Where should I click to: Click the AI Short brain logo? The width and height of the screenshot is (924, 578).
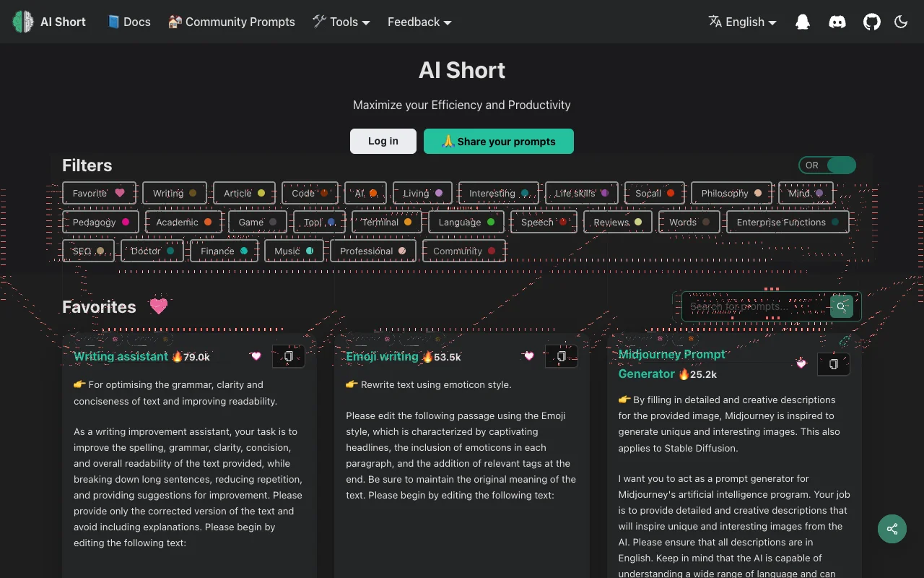pyautogui.click(x=22, y=22)
